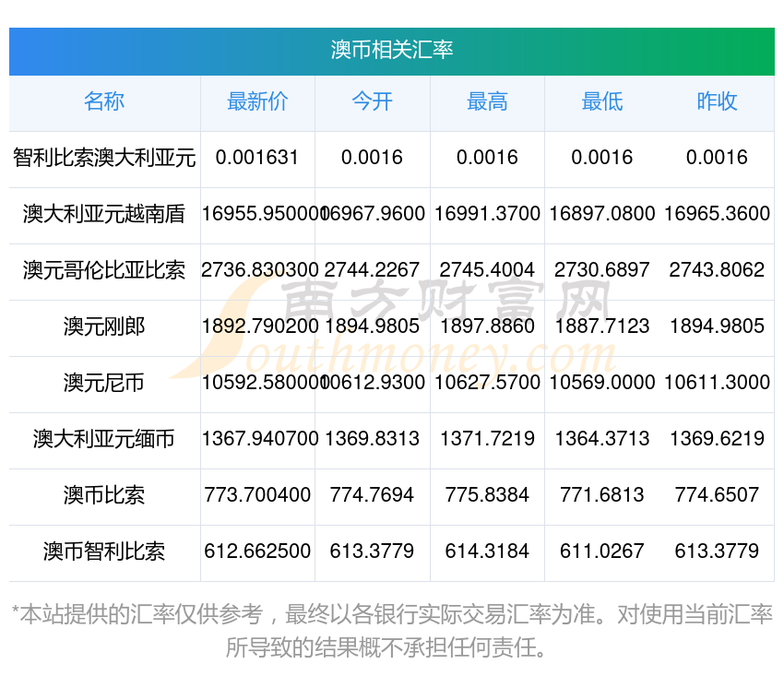Viewport: 784px width, 676px height.
Task: Click the latest price 2736.830300
Action: 259,270
